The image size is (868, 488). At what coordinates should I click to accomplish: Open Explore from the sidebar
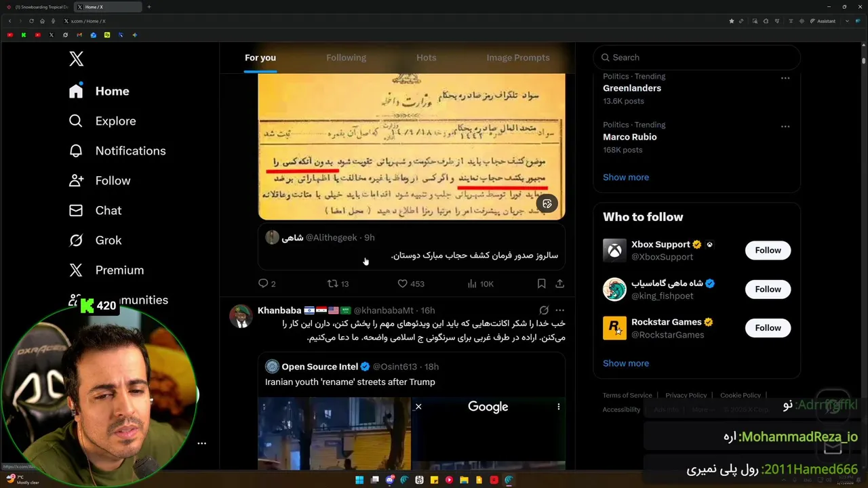[102, 121]
